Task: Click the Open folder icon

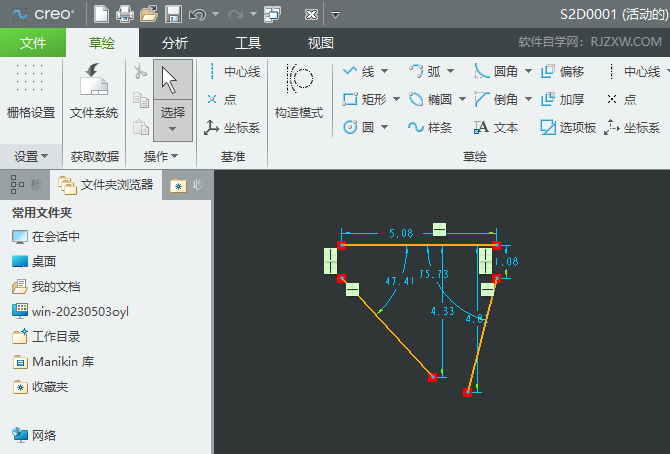Action: [149, 14]
